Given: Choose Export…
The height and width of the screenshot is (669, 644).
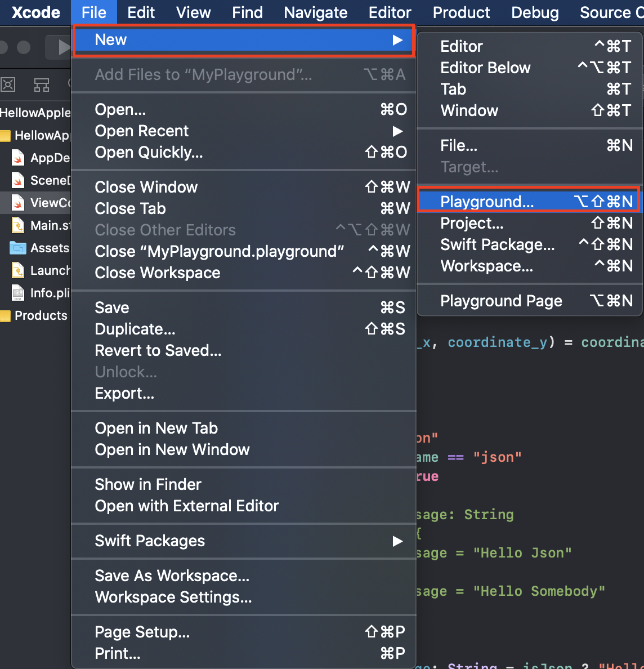Looking at the screenshot, I should point(244,393).
